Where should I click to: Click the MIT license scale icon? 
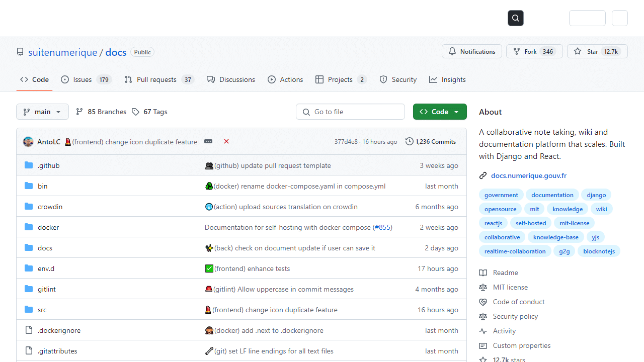[x=483, y=287]
